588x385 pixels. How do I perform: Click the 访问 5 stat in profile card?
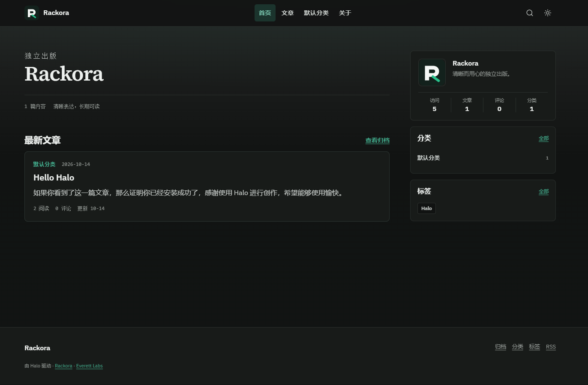(x=435, y=105)
